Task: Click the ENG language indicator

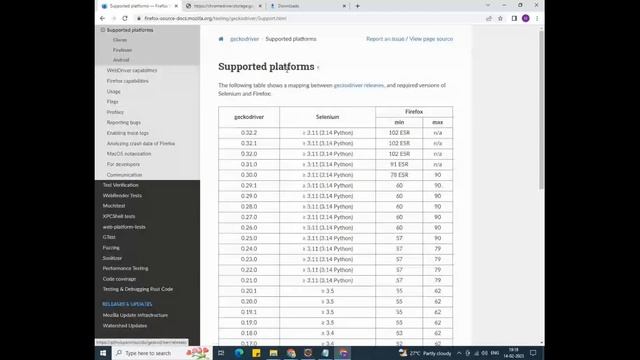Action: coord(495,353)
